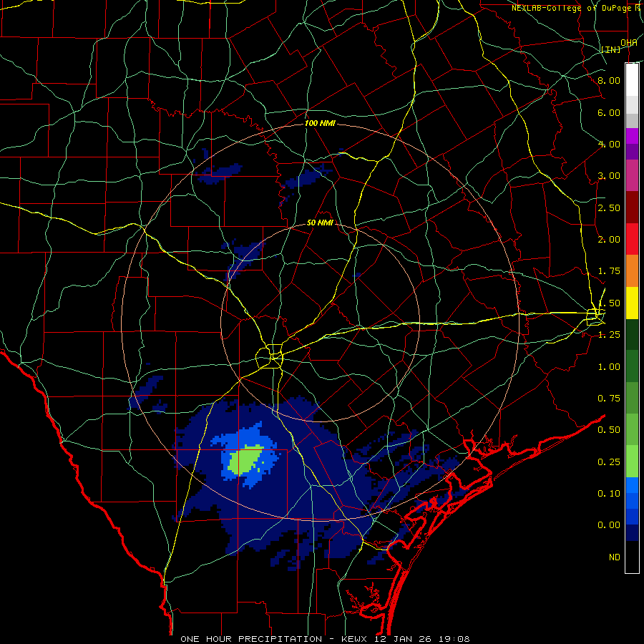Select the 2.50 scale label
The image size is (644, 644).
[609, 208]
